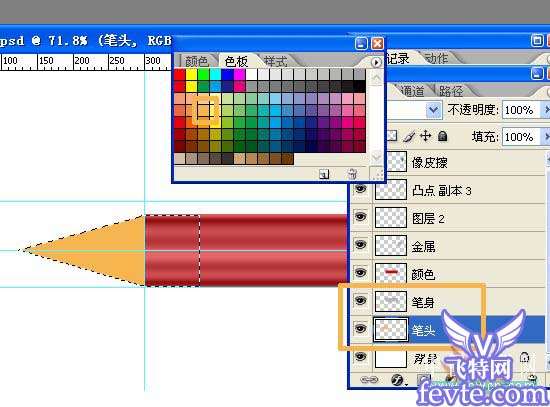Hide the 笔头 layer with eye icon
Screen dimensions: 550x407
(x=360, y=329)
